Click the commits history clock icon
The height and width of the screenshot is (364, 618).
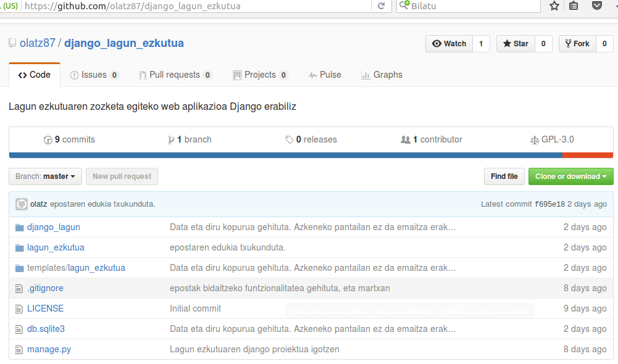point(48,140)
